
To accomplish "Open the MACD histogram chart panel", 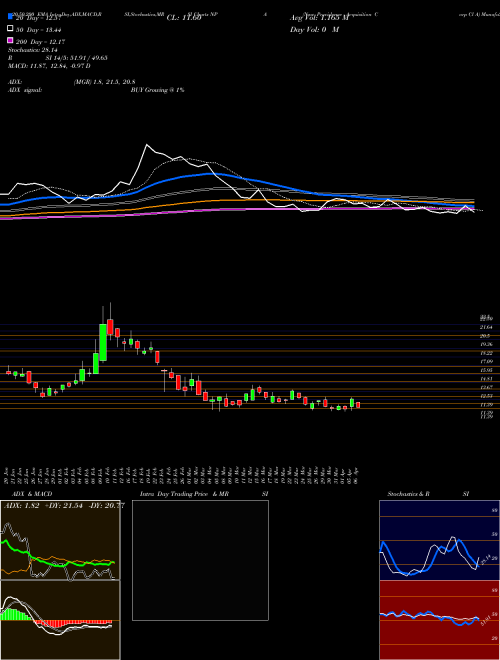I will pos(60,620).
